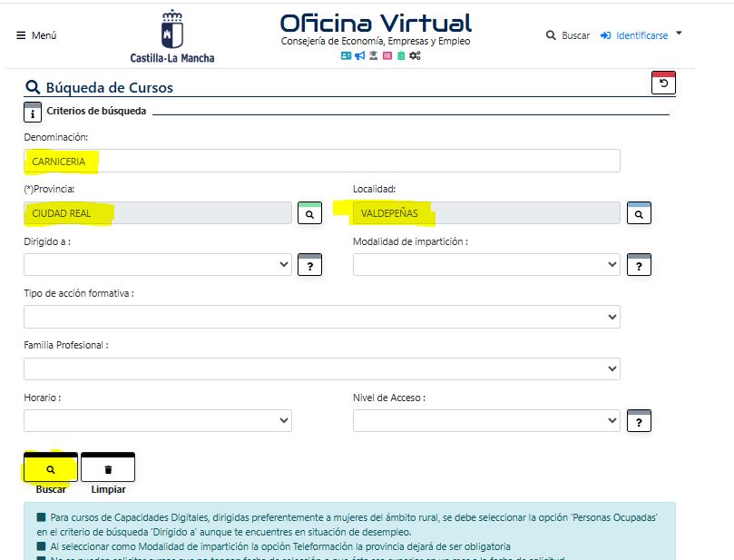Click the gears settings icon in header
This screenshot has width=734, height=560.
415,55
